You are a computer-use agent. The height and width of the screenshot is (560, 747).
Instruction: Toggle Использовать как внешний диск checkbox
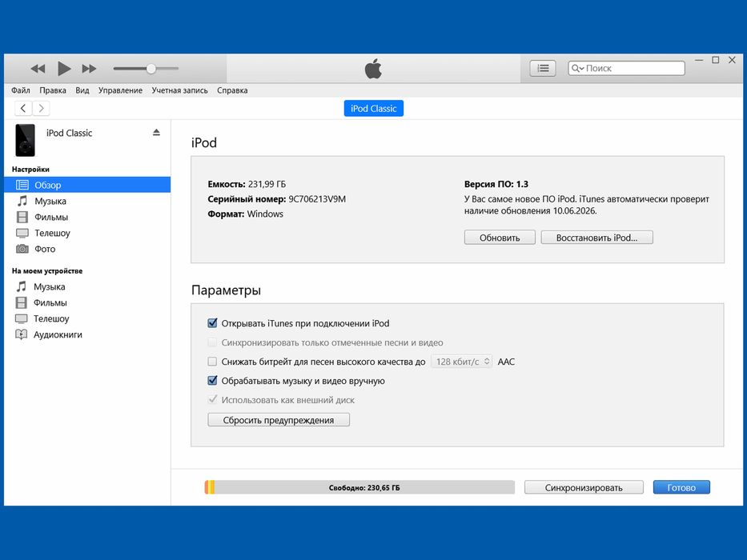click(212, 399)
